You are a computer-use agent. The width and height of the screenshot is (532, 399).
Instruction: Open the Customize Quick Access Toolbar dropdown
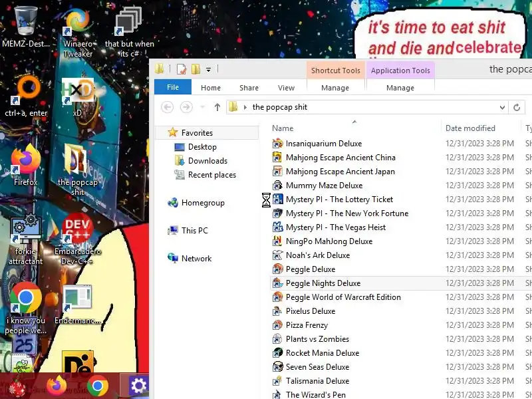pos(208,70)
